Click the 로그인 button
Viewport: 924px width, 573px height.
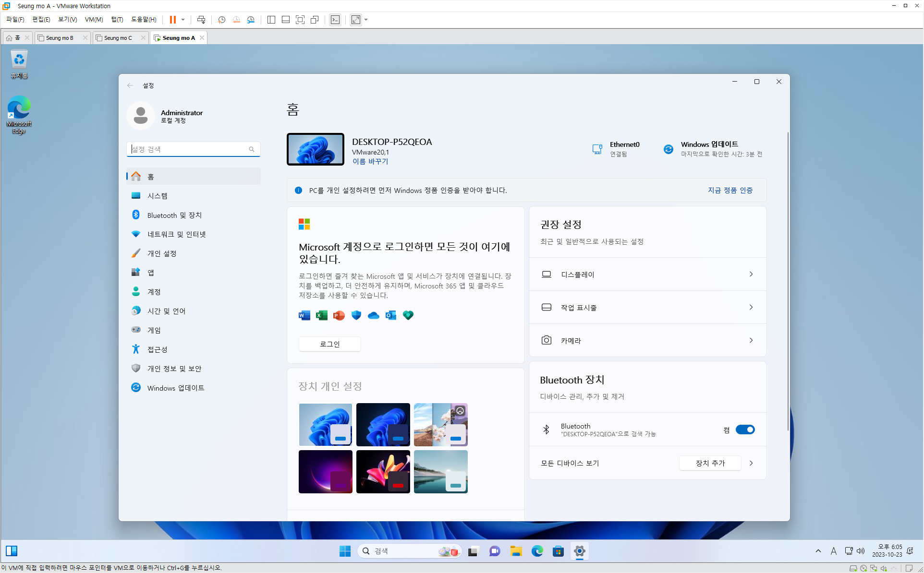(x=329, y=344)
